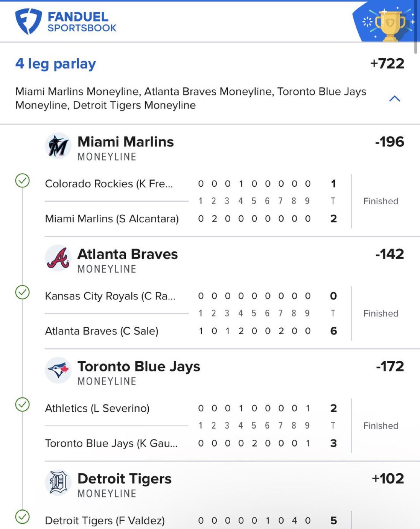Image resolution: width=420 pixels, height=529 pixels.
Task: Click the FanDuel Sportsbook wordmark
Action: pos(82,22)
